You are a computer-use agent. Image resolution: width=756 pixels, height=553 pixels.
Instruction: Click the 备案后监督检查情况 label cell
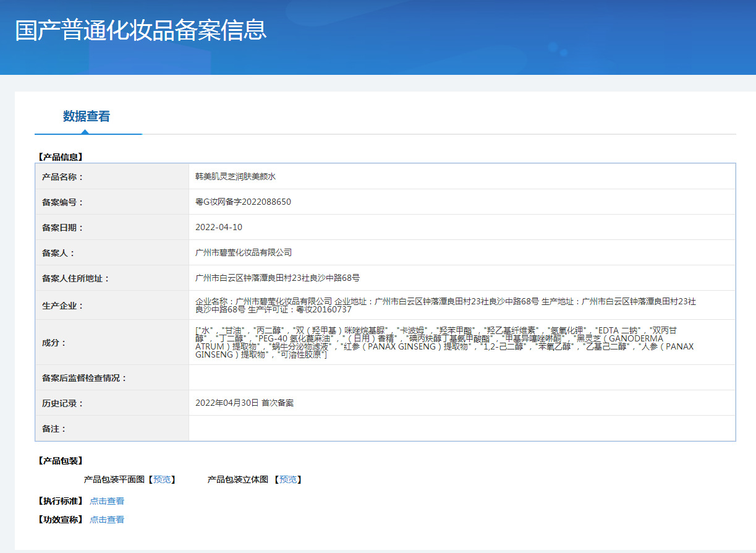coord(84,377)
